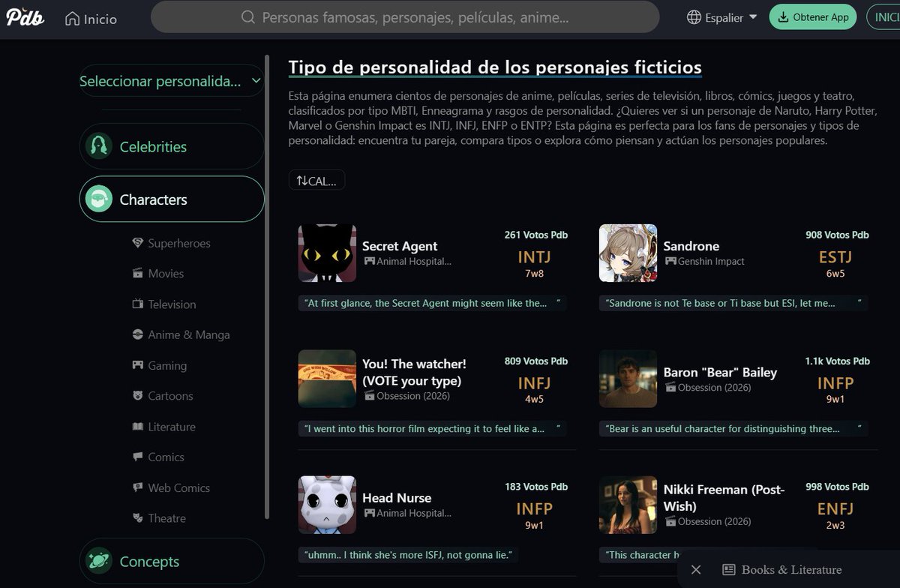Click Baron Bear Bailey thumbnail

(628, 379)
